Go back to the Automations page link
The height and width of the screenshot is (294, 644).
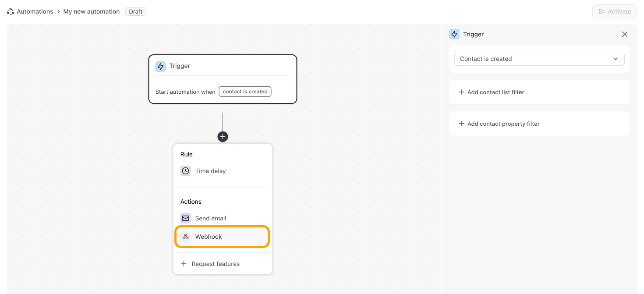click(x=35, y=11)
